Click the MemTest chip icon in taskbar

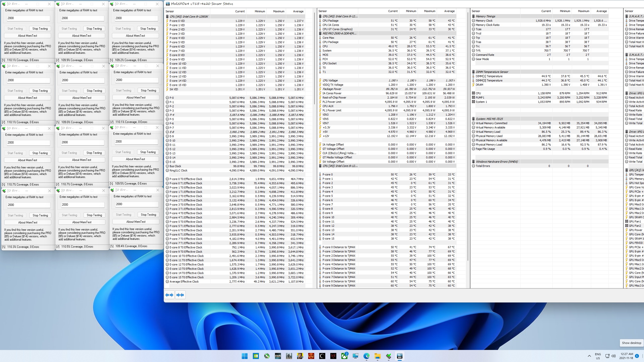(388, 356)
